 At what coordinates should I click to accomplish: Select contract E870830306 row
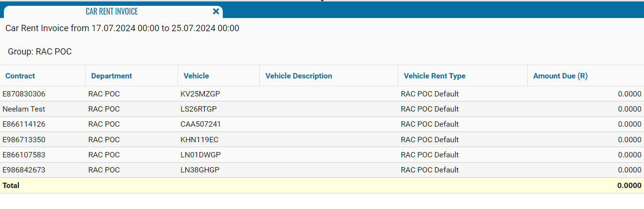click(24, 94)
